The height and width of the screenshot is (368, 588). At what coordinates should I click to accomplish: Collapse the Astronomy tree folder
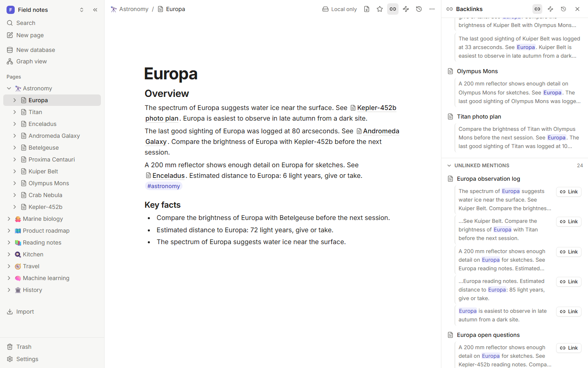tap(9, 88)
